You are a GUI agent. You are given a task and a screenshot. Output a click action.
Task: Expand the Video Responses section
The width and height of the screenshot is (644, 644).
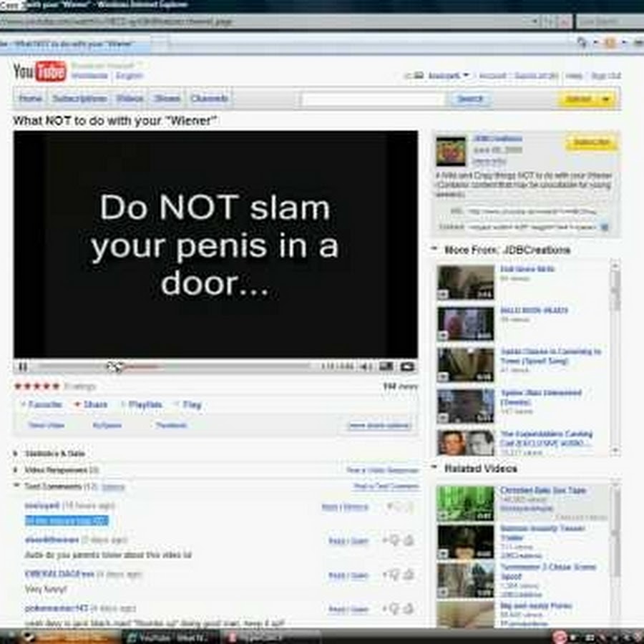16,470
